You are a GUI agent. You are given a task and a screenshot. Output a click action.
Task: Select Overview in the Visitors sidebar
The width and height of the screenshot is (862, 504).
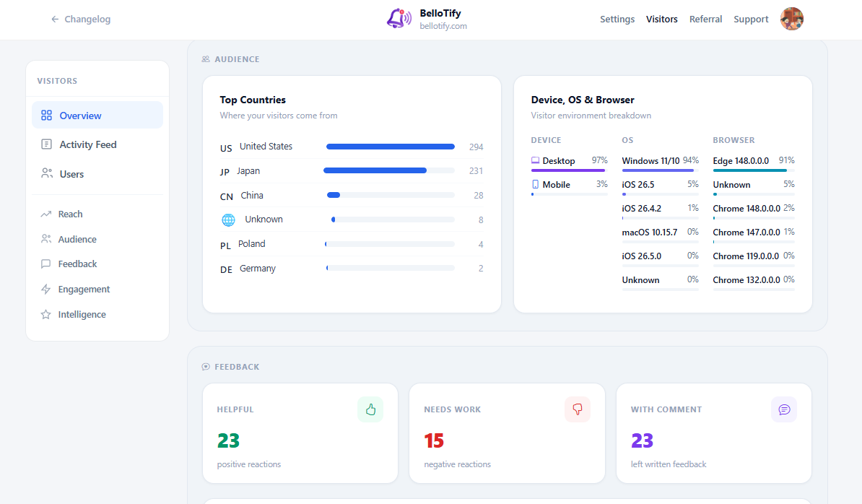pyautogui.click(x=97, y=115)
